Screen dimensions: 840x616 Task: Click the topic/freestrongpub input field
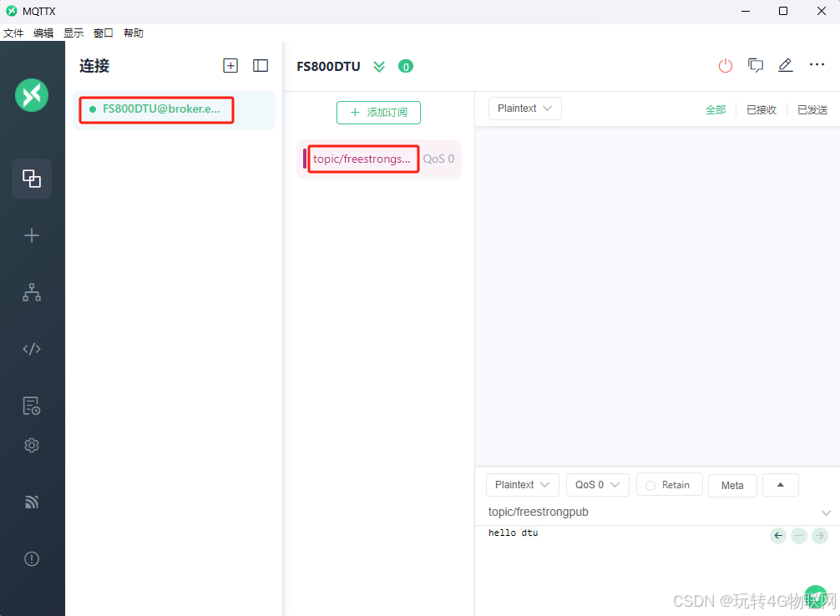coord(643,512)
